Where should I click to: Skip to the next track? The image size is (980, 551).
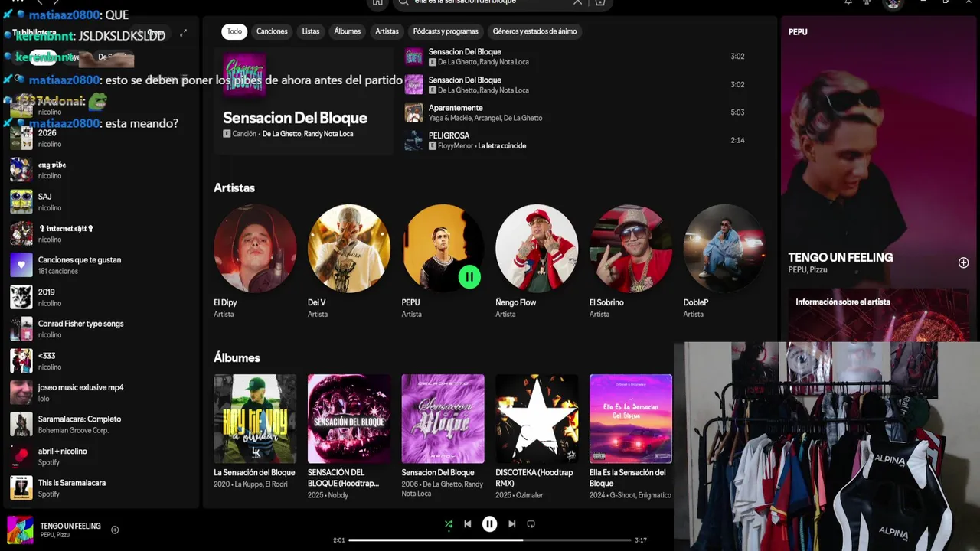(x=511, y=524)
